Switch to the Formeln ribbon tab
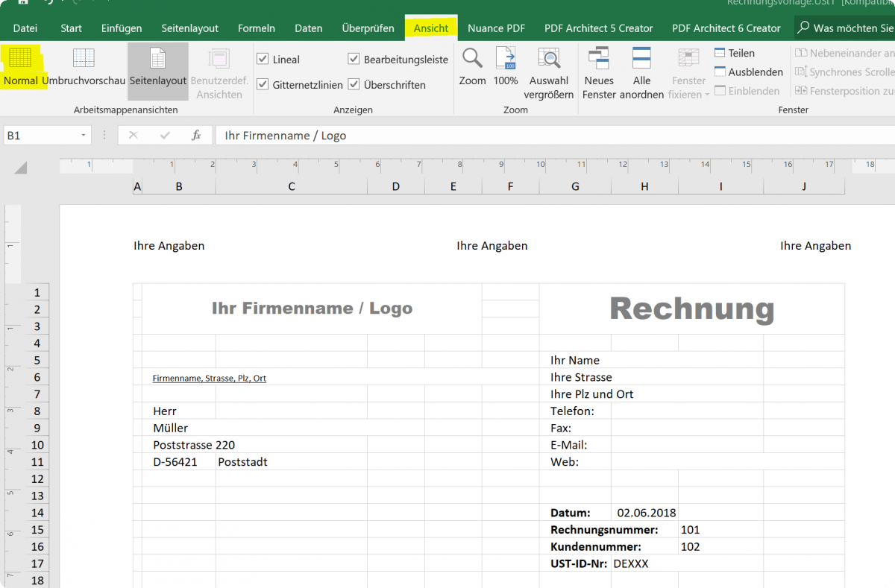This screenshot has height=588, width=895. pos(257,28)
